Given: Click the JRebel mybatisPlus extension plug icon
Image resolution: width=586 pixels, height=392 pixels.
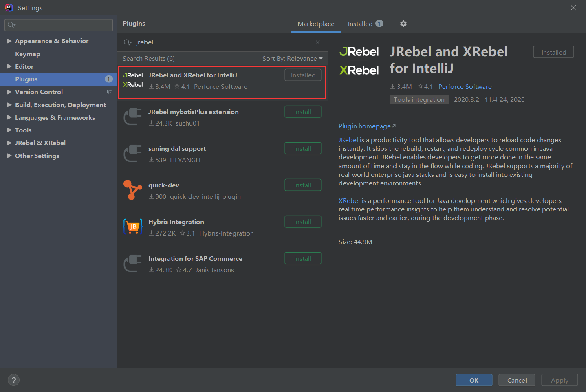Looking at the screenshot, I should point(133,117).
